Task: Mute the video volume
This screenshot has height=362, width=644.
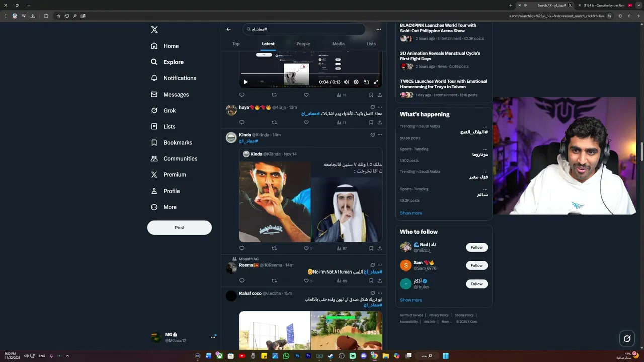Action: tap(346, 82)
